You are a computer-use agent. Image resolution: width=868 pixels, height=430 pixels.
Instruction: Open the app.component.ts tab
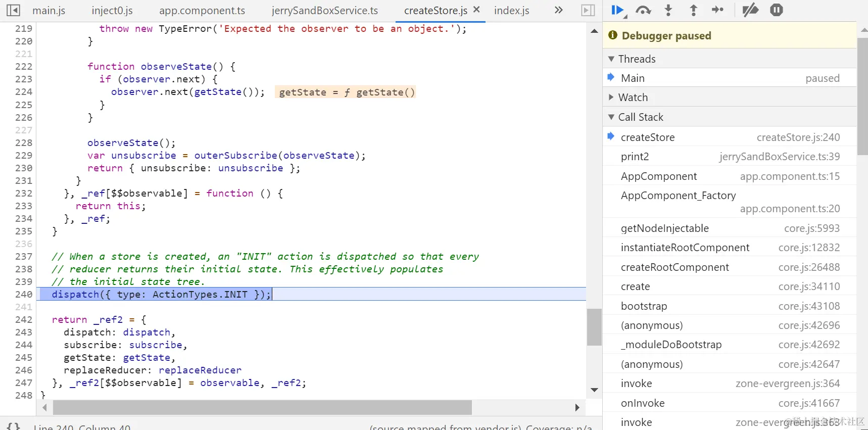click(x=202, y=11)
